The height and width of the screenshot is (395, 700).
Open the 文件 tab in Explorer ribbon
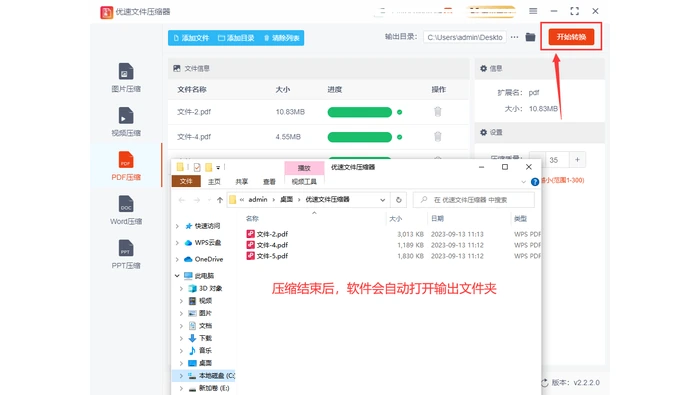point(186,181)
